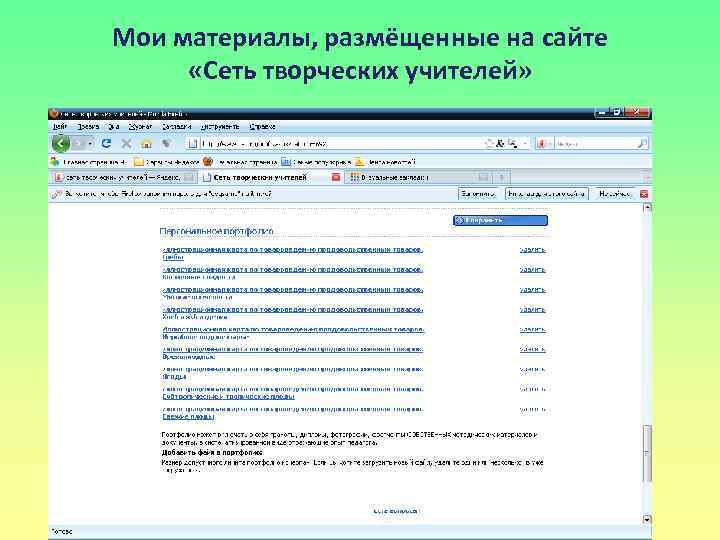Click 'Добавить файл в портфолио' text
The width and height of the screenshot is (720, 540).
click(x=212, y=453)
